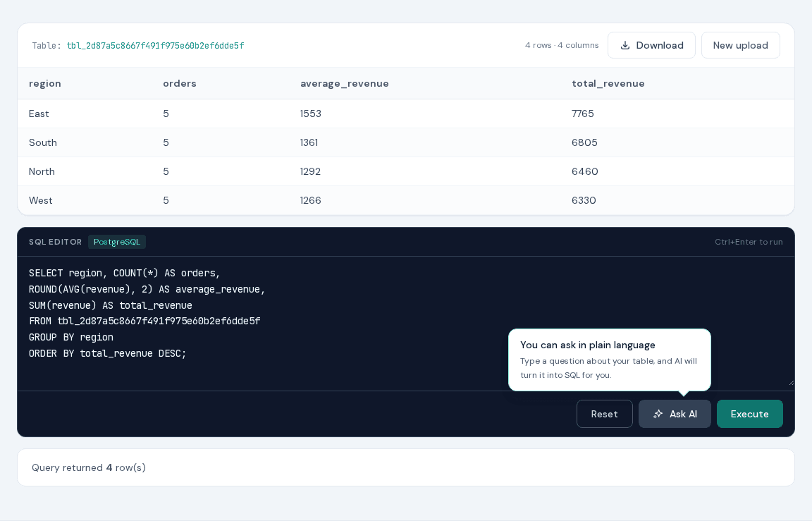
Task: Click the Download button
Action: point(651,45)
